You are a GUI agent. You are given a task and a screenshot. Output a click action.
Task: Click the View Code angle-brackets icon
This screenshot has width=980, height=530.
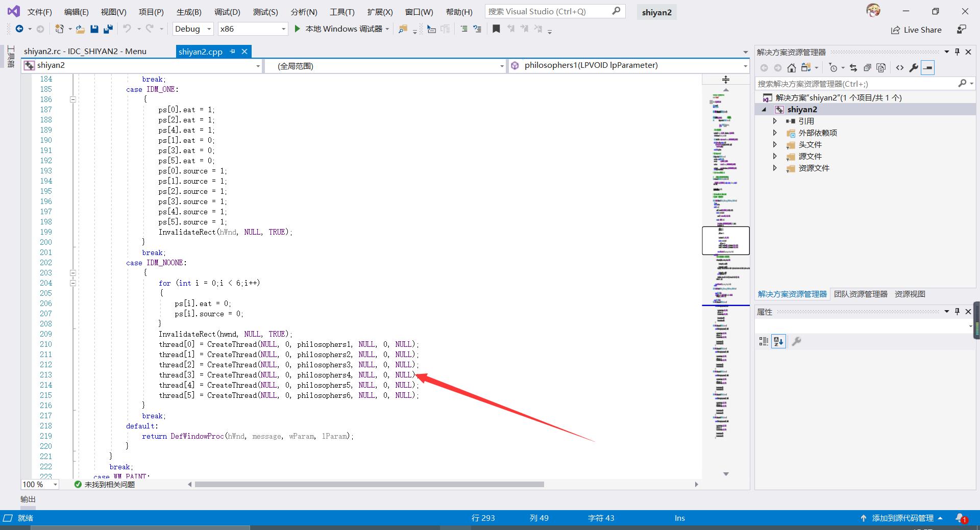pyautogui.click(x=899, y=67)
